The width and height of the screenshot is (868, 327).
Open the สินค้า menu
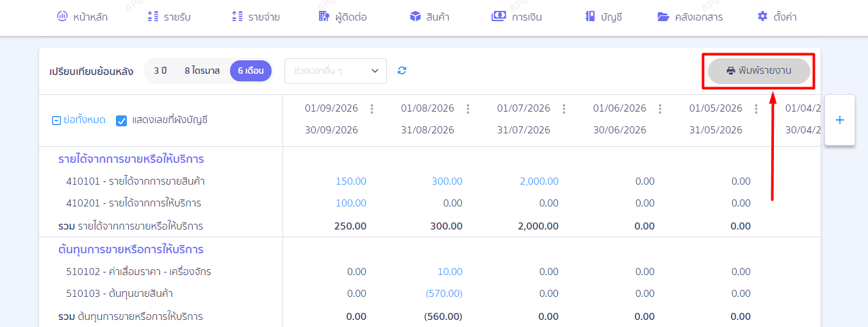click(430, 17)
